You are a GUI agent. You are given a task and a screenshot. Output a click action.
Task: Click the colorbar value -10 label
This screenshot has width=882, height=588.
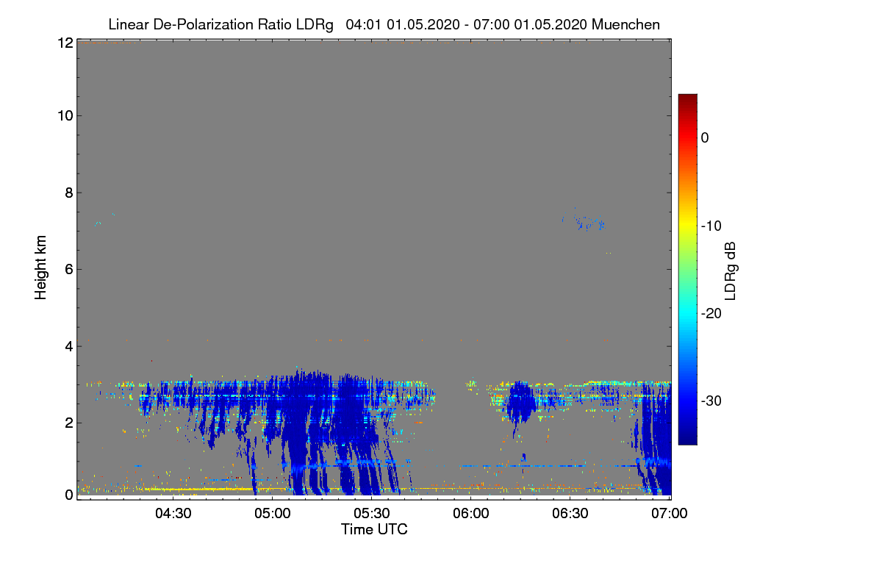click(x=711, y=226)
